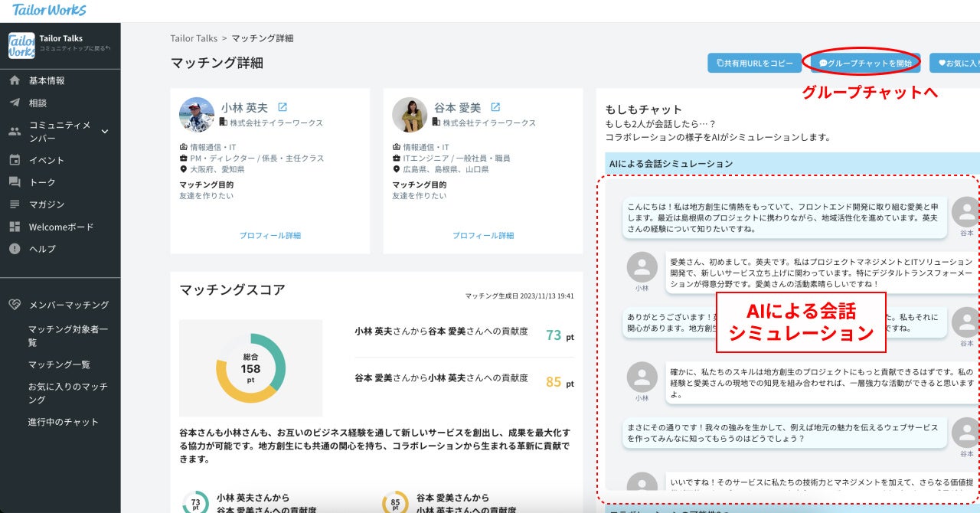Screen dimensions: 980x513
Task: Click the TailorWorks logo in header
Action: pyautogui.click(x=49, y=10)
